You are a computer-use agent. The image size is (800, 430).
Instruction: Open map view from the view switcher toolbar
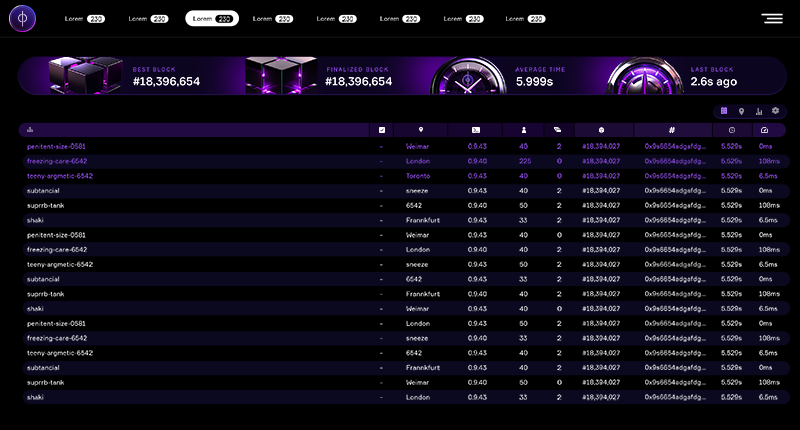[741, 111]
